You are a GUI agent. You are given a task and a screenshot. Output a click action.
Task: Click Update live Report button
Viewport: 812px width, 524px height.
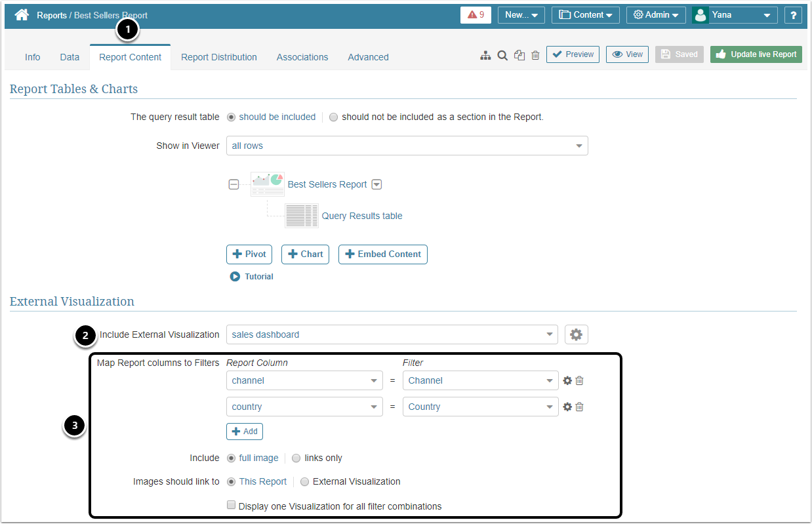(756, 54)
